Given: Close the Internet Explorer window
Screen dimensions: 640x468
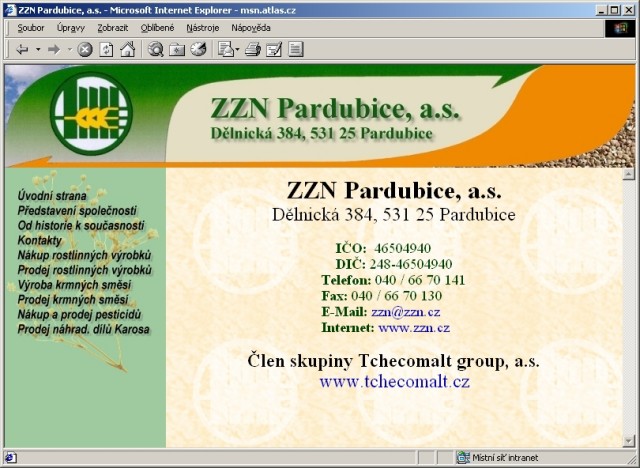Looking at the screenshot, I should pyautogui.click(x=629, y=10).
